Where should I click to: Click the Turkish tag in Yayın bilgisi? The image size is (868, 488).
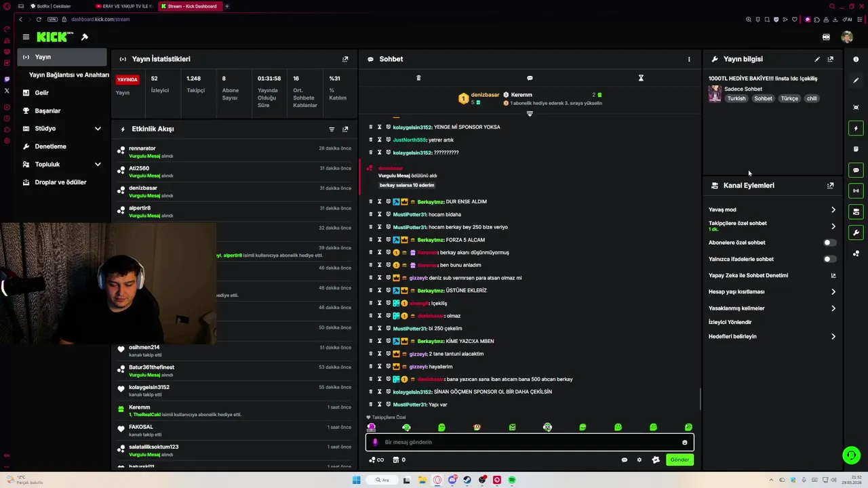(x=736, y=98)
